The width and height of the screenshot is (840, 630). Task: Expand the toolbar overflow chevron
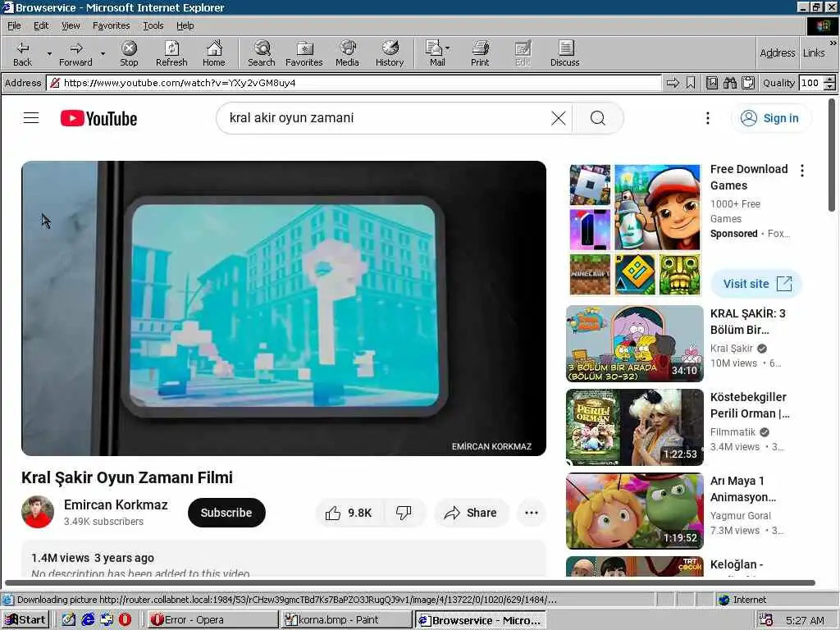click(x=833, y=43)
